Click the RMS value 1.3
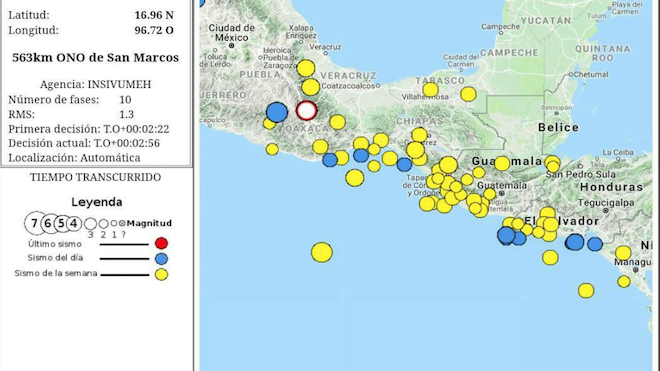 [x=126, y=115]
